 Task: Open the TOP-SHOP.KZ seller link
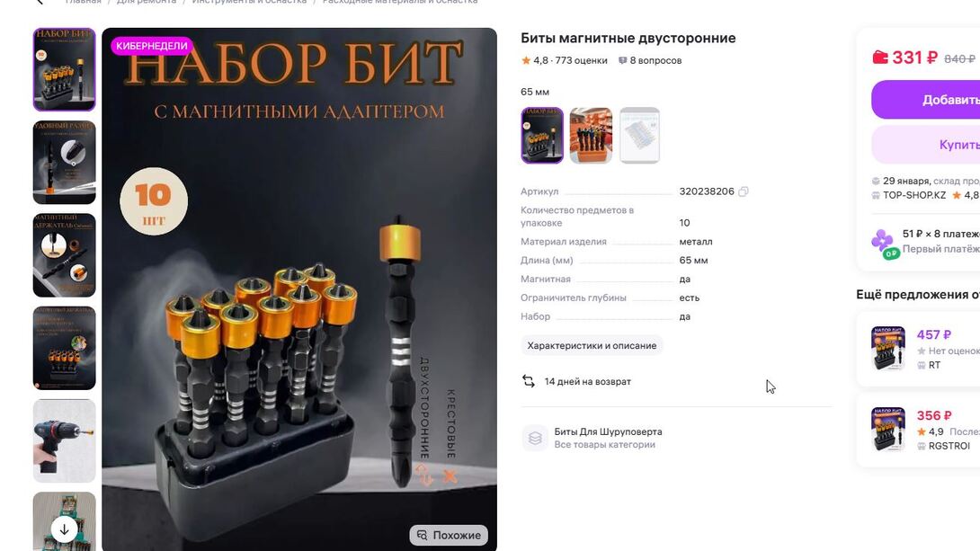click(914, 195)
